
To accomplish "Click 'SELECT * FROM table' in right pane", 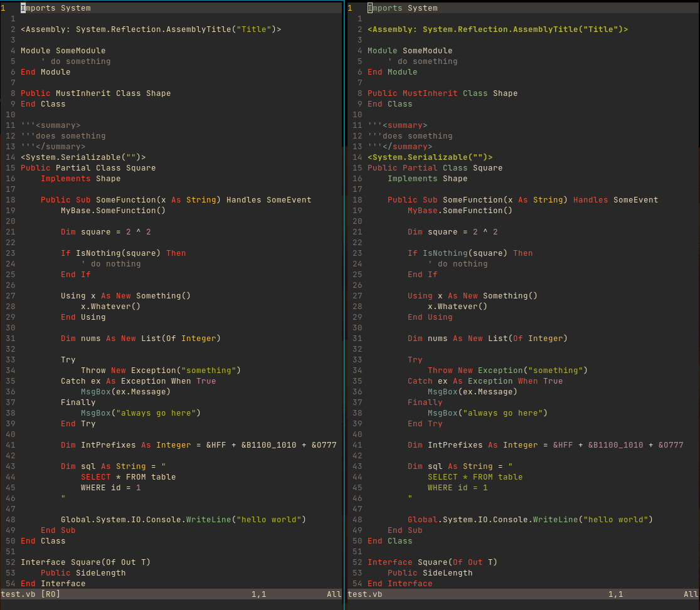I will (x=475, y=477).
